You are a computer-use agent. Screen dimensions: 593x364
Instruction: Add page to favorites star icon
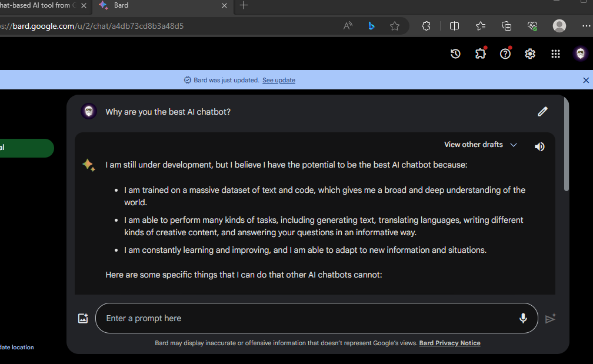pyautogui.click(x=394, y=26)
